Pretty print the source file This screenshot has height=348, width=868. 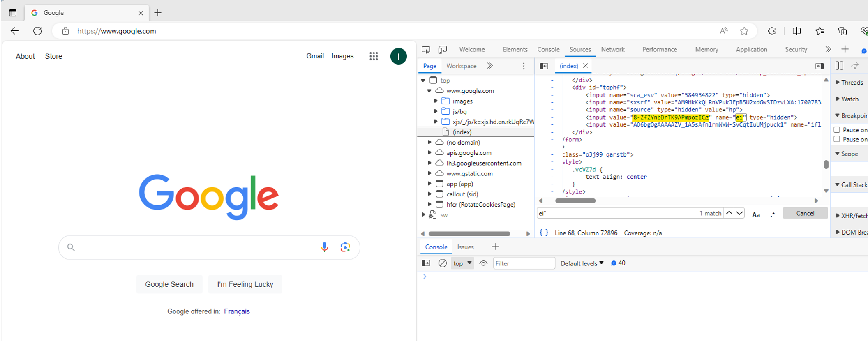tap(544, 233)
